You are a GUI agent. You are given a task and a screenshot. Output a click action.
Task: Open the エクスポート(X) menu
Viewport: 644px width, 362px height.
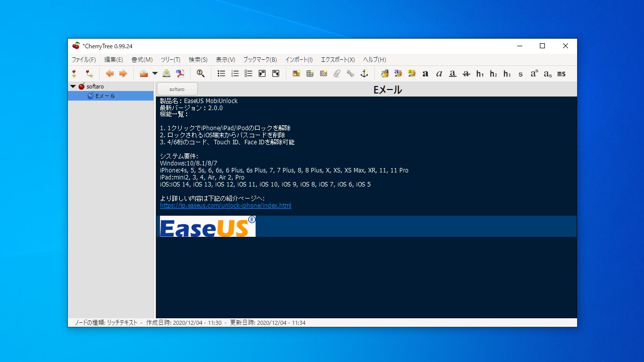click(338, 60)
